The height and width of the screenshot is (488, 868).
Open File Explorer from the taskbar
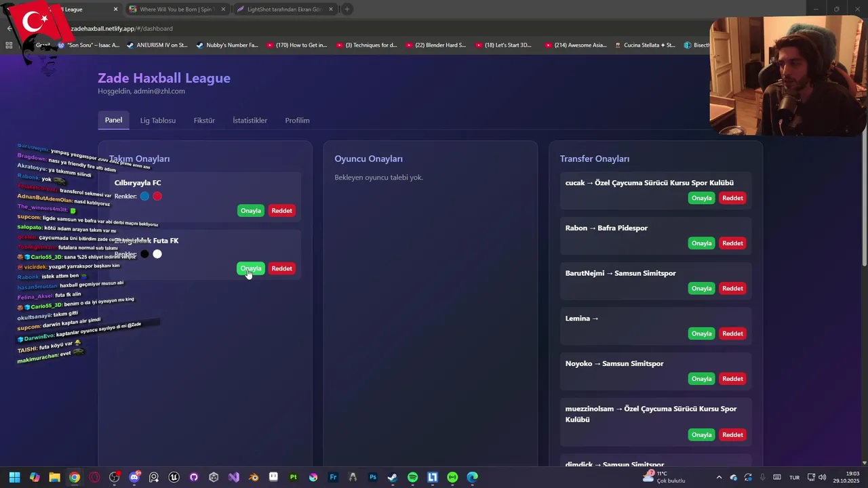54,477
